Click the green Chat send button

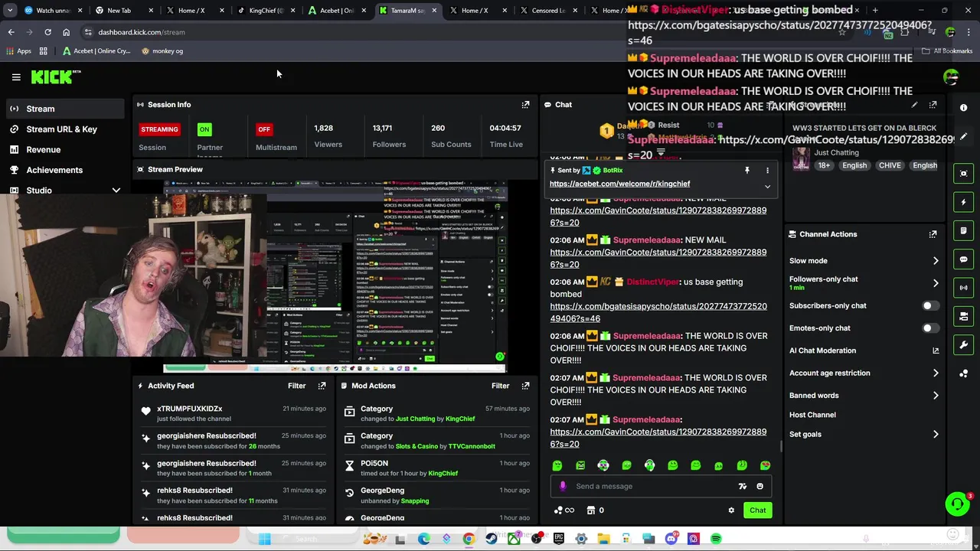(757, 510)
